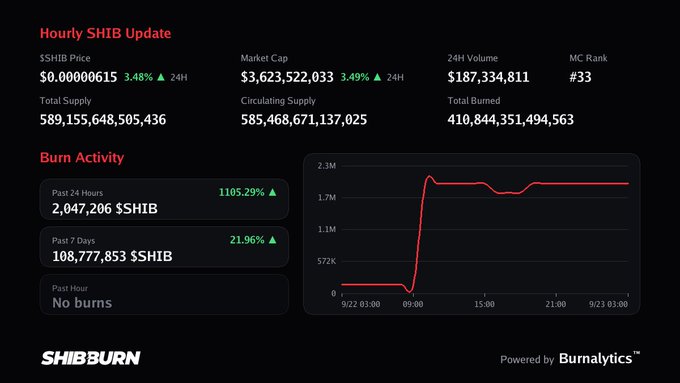
Task: Open the Past 24 Hours burn card
Action: tap(164, 200)
